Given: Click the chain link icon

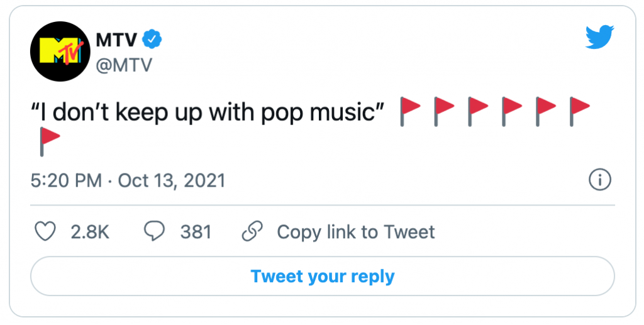Looking at the screenshot, I should tap(252, 231).
